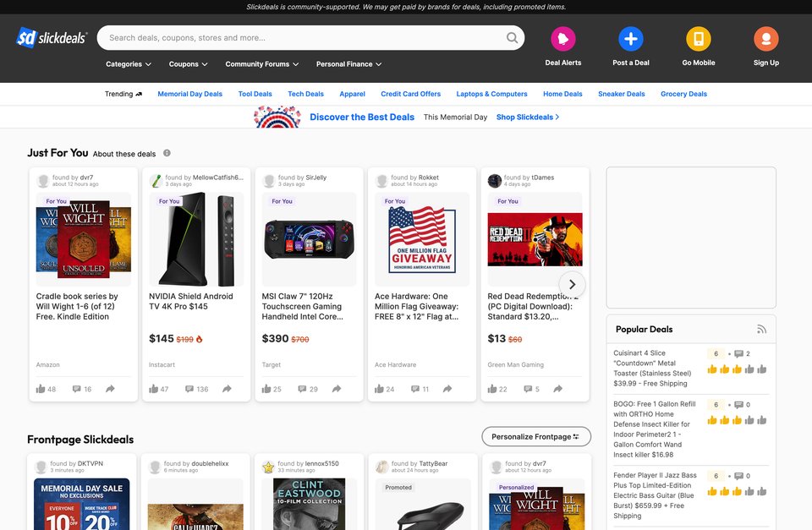Open the Memorial Day Deals tab
The width and height of the screenshot is (812, 530).
(190, 94)
